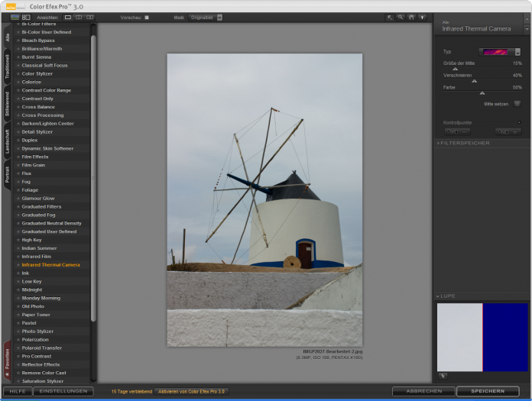Select the zoom magnifier tool
Screen dimensions: 532x401
coord(400,17)
